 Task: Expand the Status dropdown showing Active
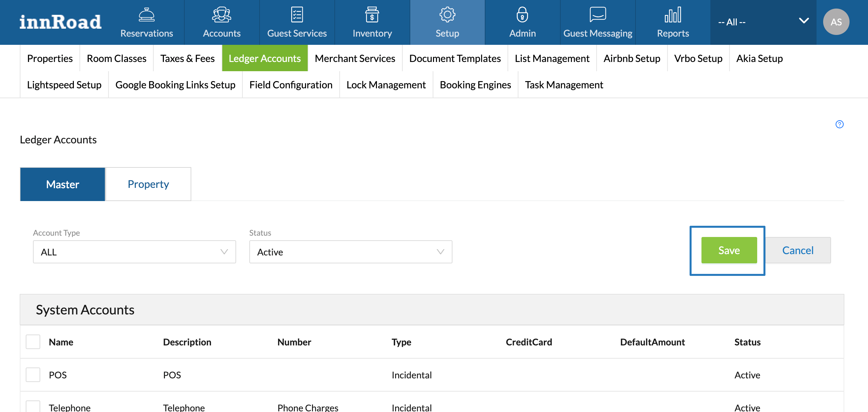click(x=351, y=251)
